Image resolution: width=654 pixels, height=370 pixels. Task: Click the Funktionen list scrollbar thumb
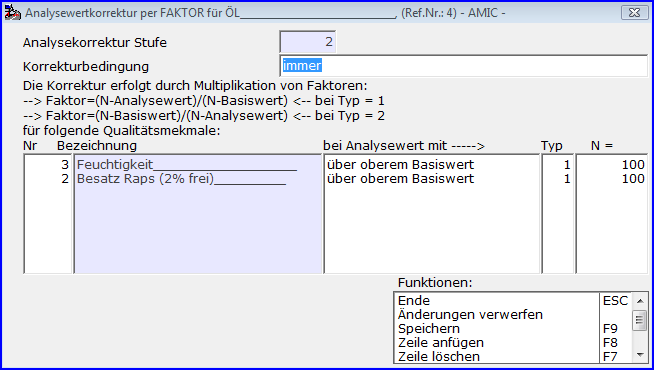click(640, 320)
